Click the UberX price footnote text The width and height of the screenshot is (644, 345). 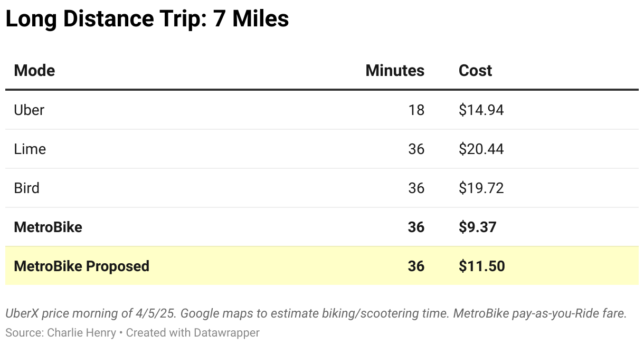click(x=316, y=313)
